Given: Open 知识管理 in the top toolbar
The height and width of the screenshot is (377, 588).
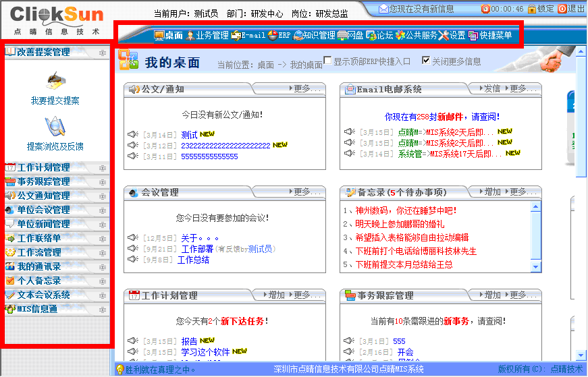Looking at the screenshot, I should pos(298,36).
